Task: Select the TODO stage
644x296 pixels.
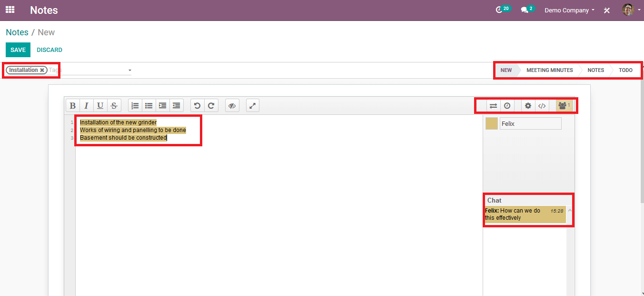Action: [x=625, y=70]
